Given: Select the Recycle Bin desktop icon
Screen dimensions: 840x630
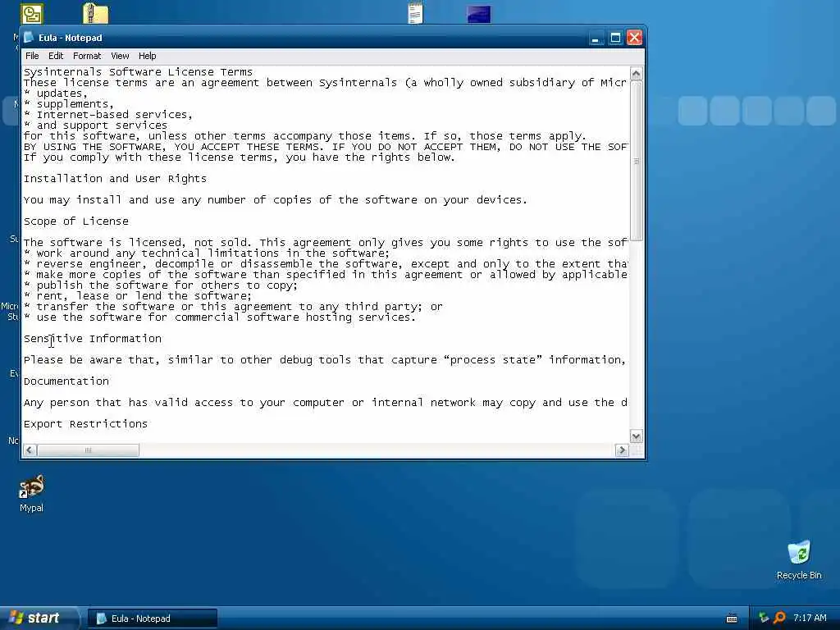Looking at the screenshot, I should click(x=799, y=560).
